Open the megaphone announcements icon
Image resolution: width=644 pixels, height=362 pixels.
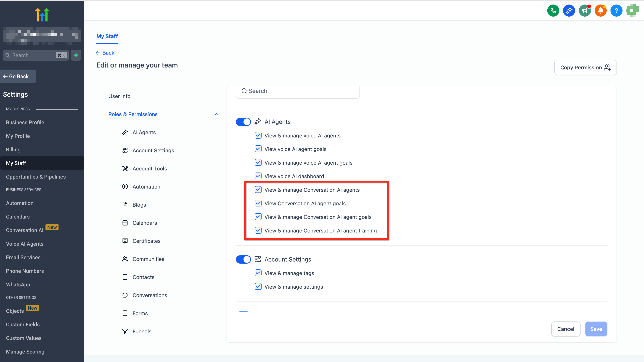584,11
